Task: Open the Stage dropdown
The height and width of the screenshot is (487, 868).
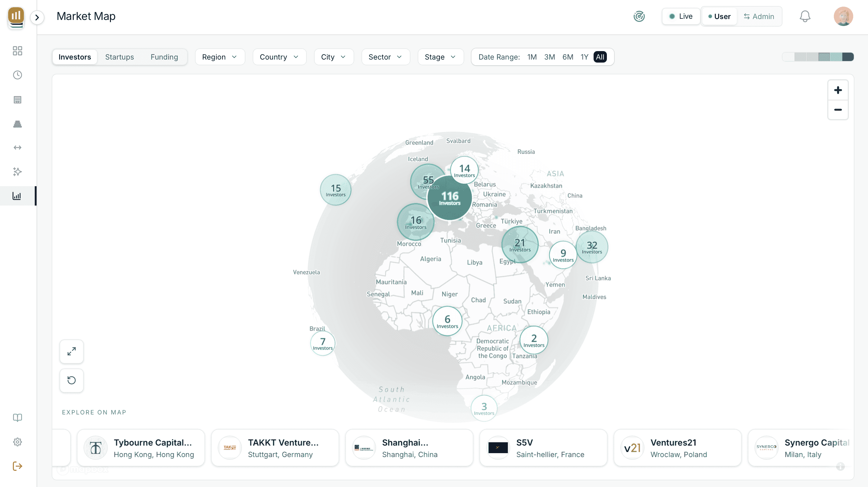Action: [x=440, y=57]
